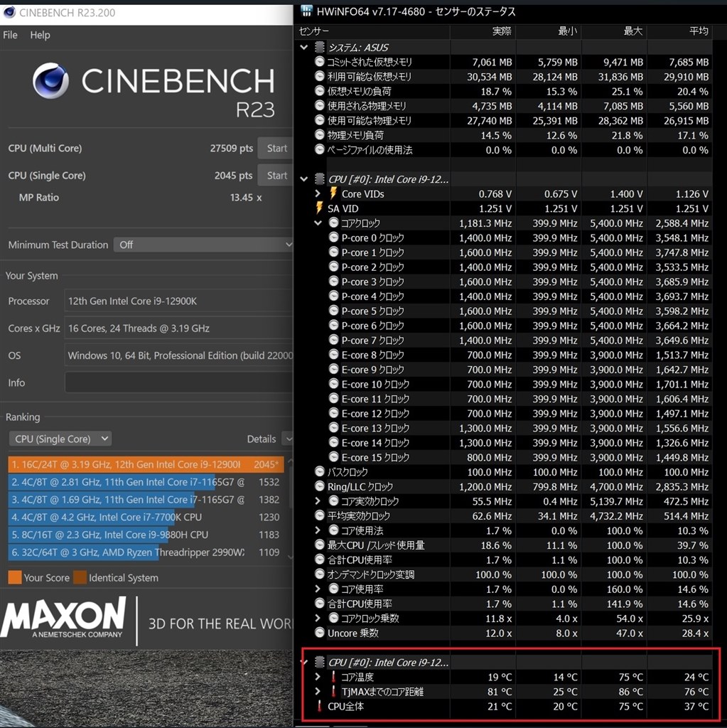This screenshot has width=727, height=728.
Task: Click the clock icon for E-core 15 クロック
Action: 333,457
